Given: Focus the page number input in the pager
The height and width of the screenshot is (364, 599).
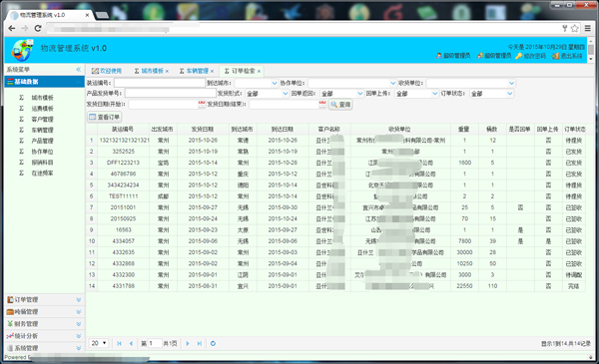Looking at the screenshot, I should 155,343.
